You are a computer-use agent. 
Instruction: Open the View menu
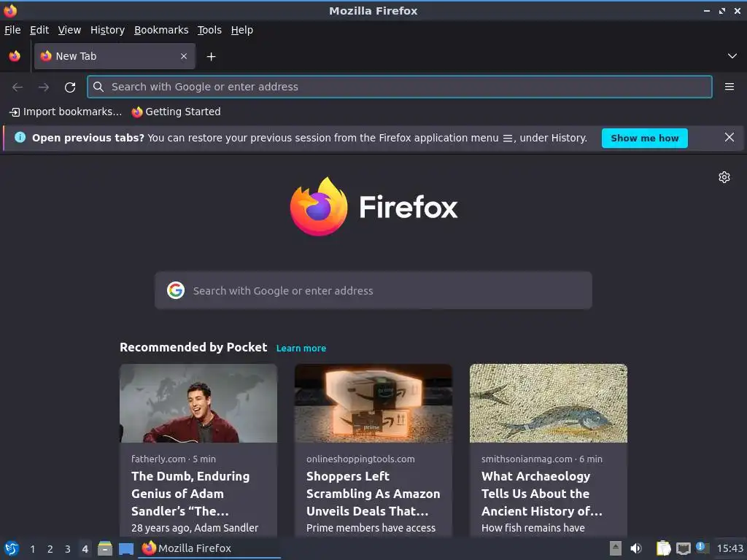pos(69,30)
